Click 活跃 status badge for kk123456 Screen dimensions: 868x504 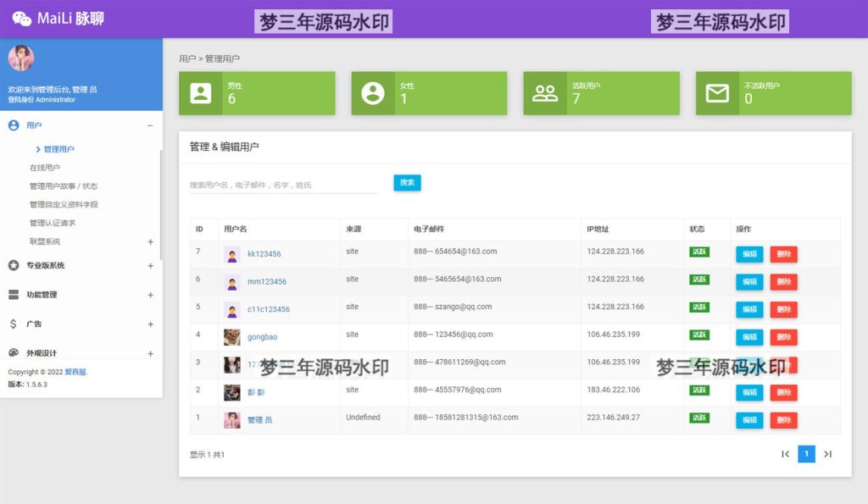pos(699,252)
